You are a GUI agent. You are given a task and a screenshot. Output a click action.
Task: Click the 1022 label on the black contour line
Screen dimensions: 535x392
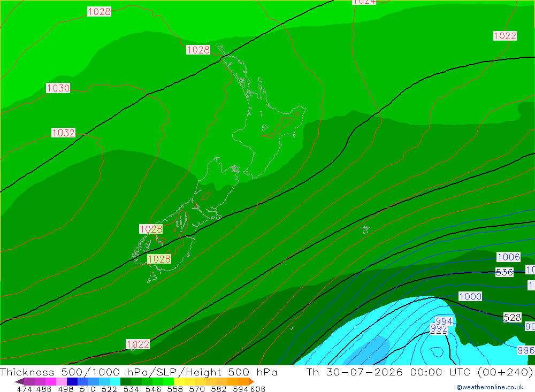point(138,344)
